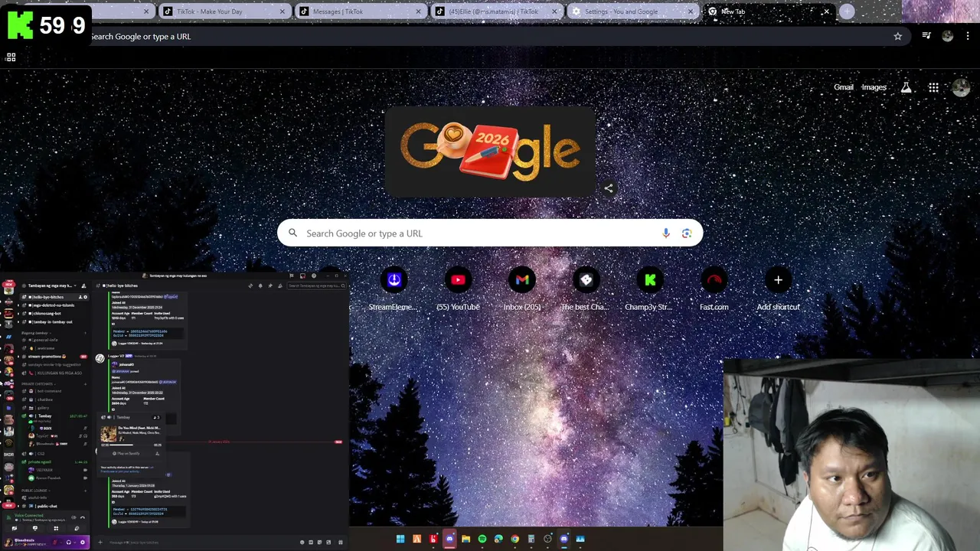The height and width of the screenshot is (551, 980).
Task: Open Windows Start menu
Action: pos(400,539)
